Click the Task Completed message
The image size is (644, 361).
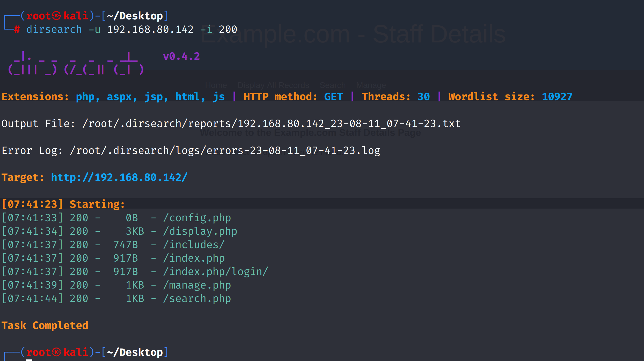click(45, 326)
